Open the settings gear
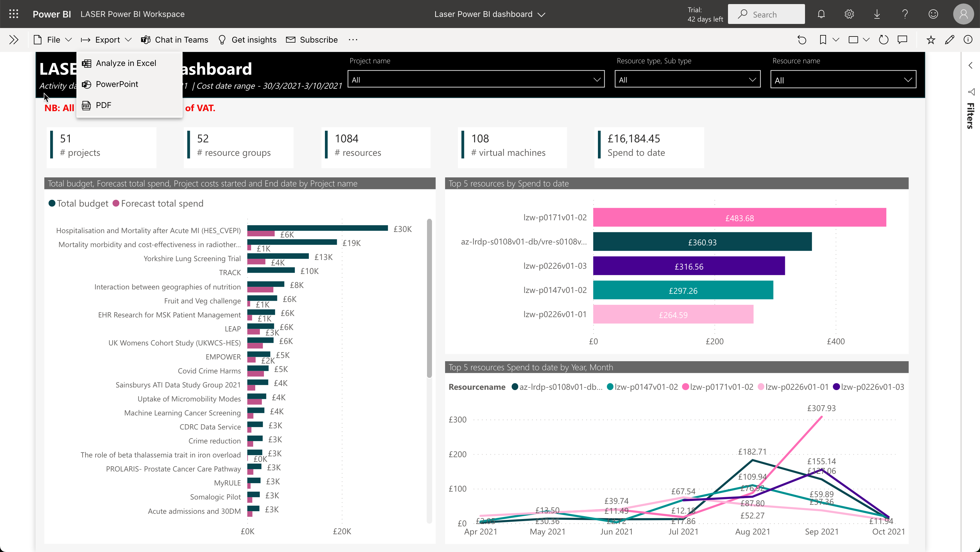980x552 pixels. point(849,14)
